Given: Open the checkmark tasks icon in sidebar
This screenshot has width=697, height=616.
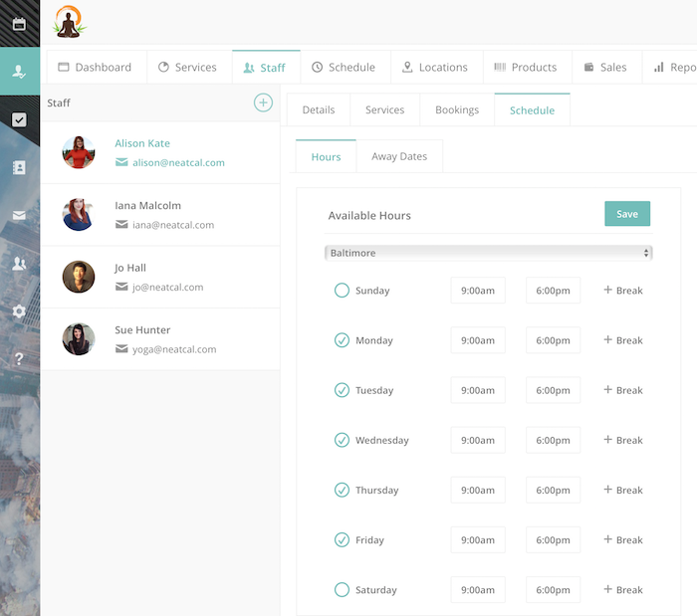Looking at the screenshot, I should click(19, 119).
